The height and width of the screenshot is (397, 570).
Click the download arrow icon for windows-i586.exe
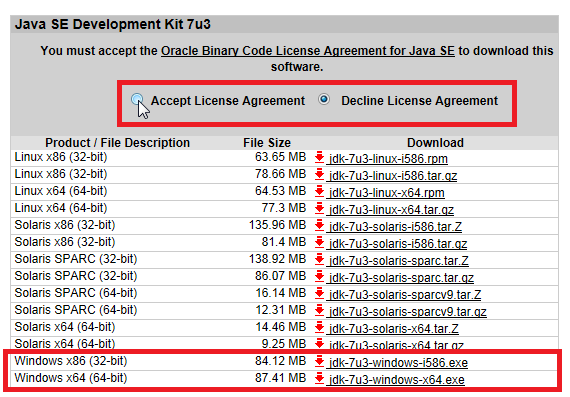[320, 361]
